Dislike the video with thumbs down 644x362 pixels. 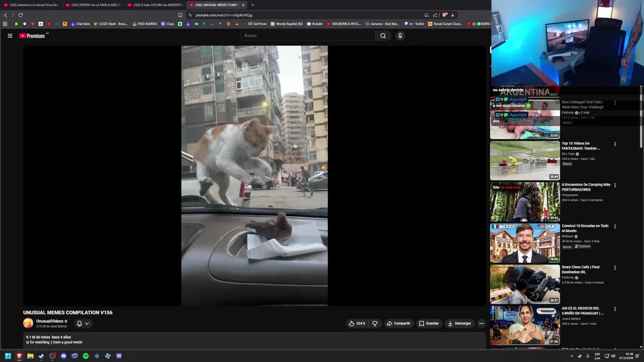[375, 323]
